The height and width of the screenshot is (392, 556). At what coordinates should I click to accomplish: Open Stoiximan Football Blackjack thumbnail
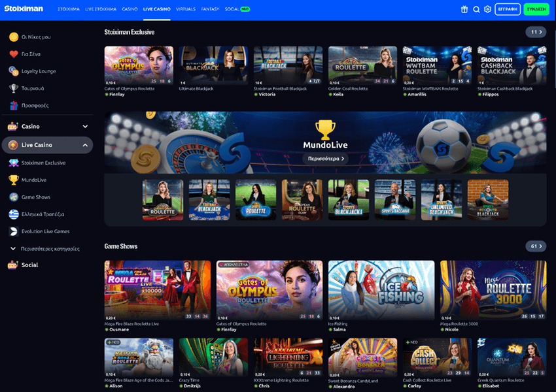(288, 65)
